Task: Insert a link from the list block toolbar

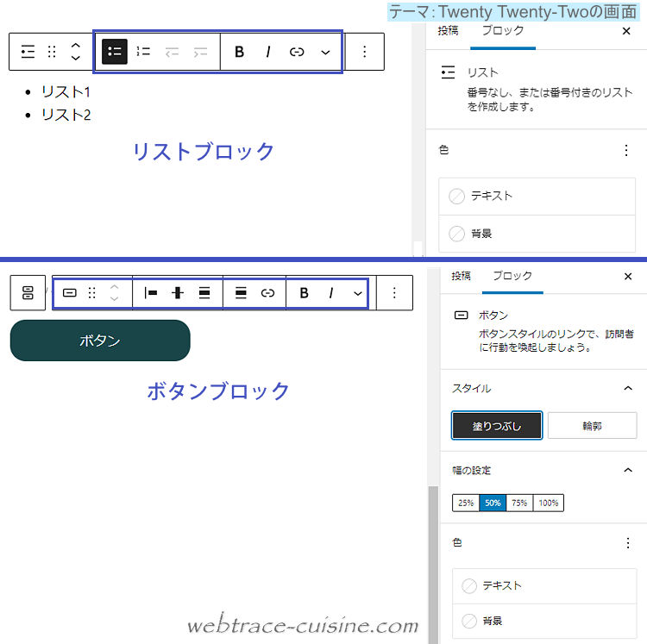Action: [x=297, y=52]
